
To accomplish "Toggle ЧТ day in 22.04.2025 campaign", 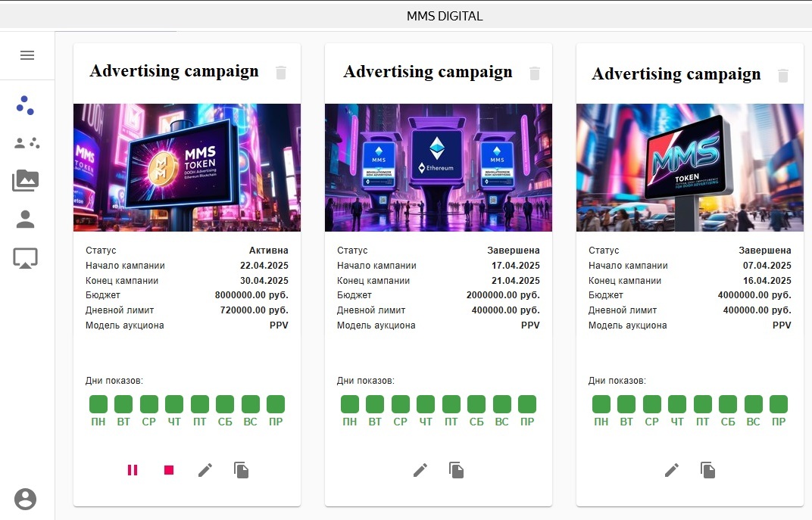I will 174,404.
